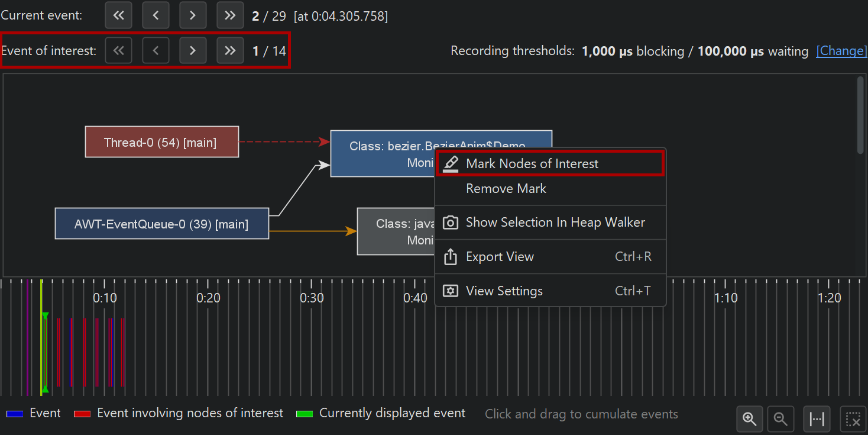Image resolution: width=868 pixels, height=435 pixels.
Task: Click the graph vertical scrollbar
Action: click(x=860, y=115)
